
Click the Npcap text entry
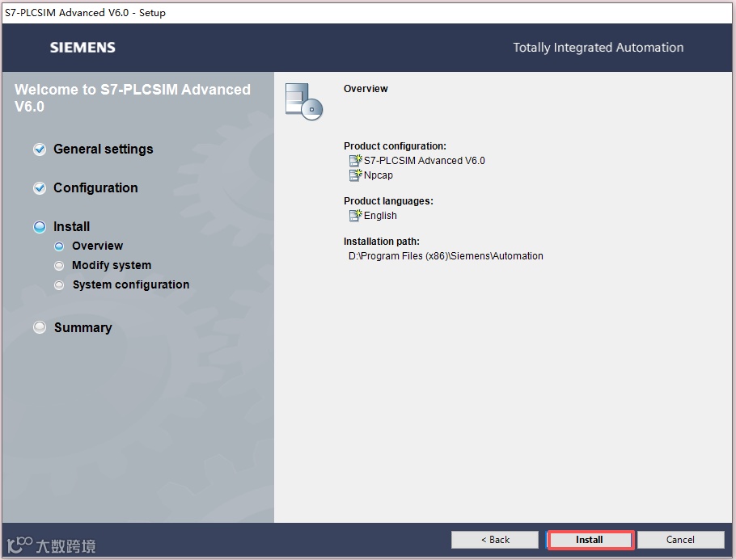(379, 175)
